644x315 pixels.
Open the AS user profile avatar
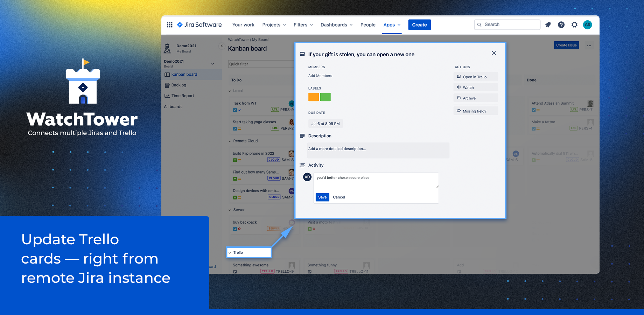click(587, 25)
